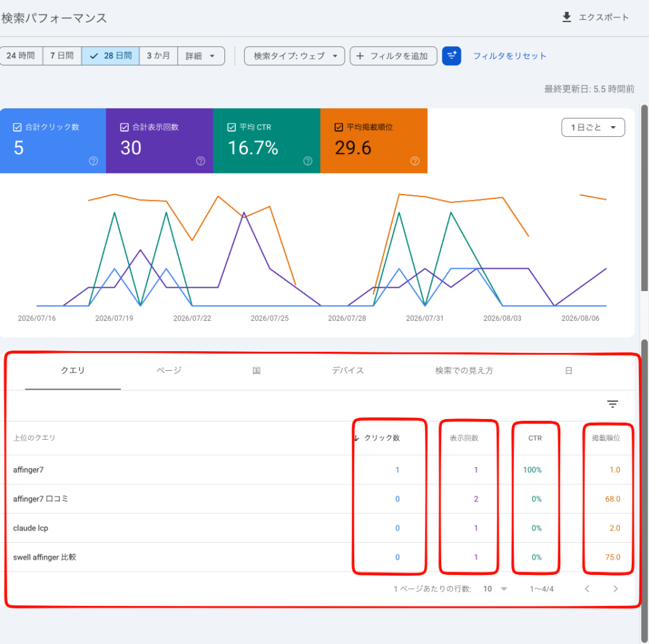Sort table by CTR column header

535,438
